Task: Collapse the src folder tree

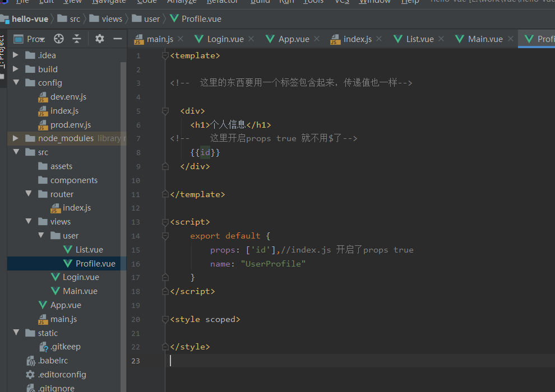Action: [15, 152]
